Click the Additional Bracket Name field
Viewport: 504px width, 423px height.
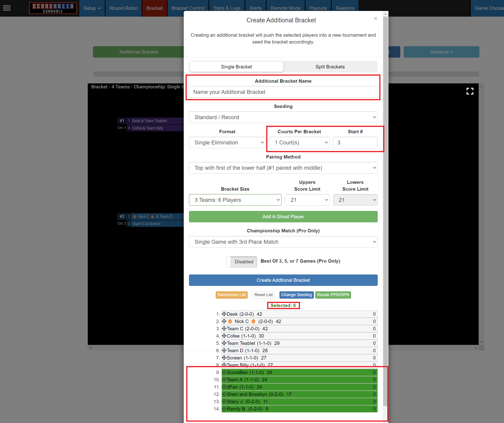[283, 92]
